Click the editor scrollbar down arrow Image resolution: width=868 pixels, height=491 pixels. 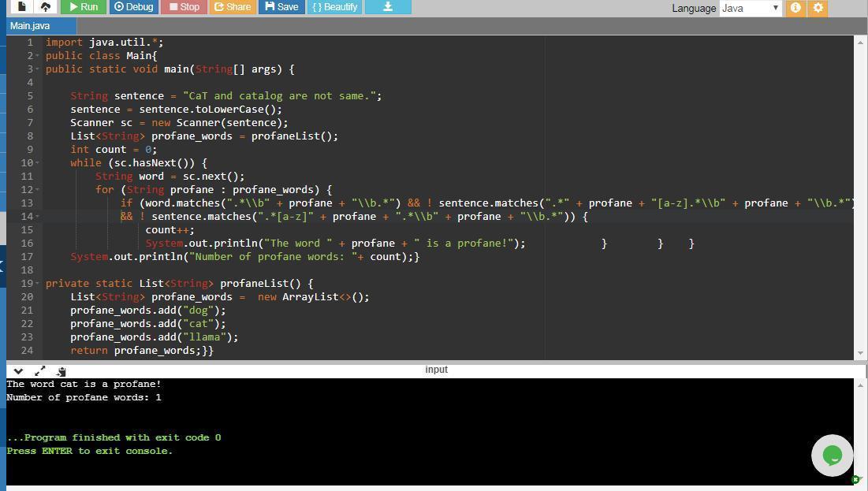pyautogui.click(x=860, y=353)
